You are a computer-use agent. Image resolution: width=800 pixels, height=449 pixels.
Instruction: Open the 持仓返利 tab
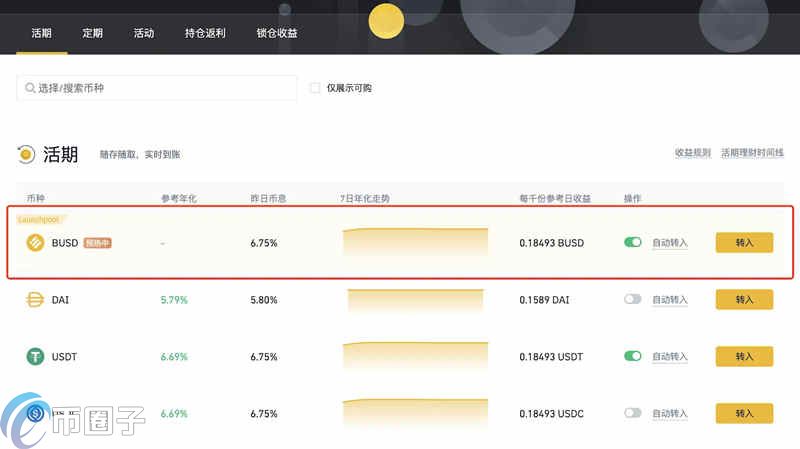pos(205,33)
